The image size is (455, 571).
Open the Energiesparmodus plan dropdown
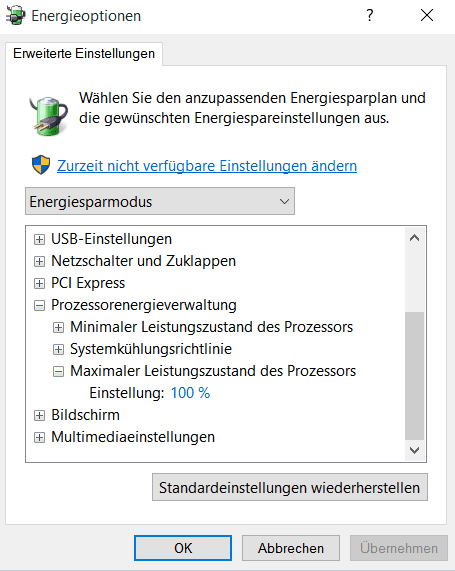click(x=160, y=201)
